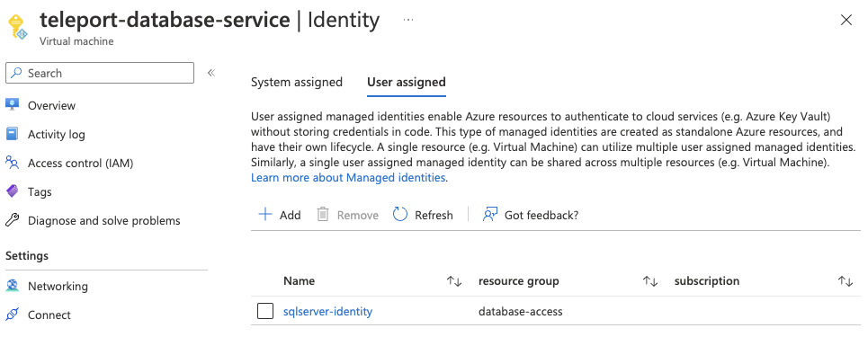The width and height of the screenshot is (868, 337).
Task: Click the Settings section heading
Action: tap(27, 255)
